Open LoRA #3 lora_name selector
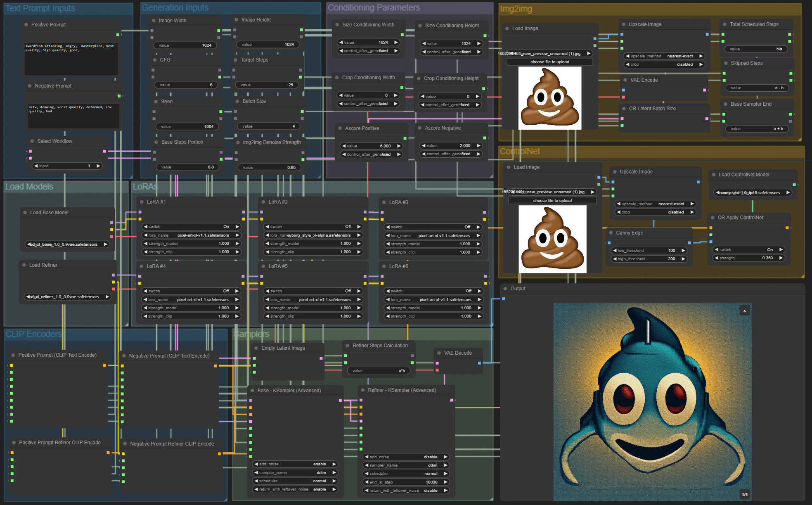The width and height of the screenshot is (812, 505). [x=433, y=236]
